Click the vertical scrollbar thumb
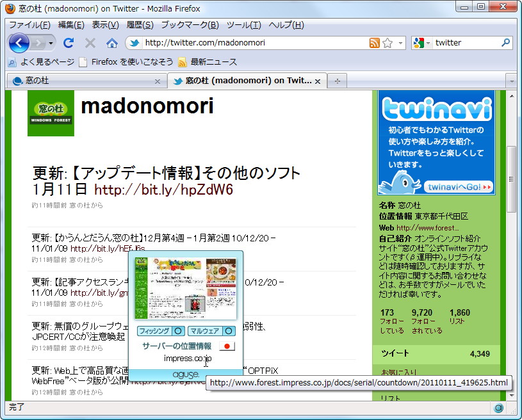This screenshot has height=420, width=522. [x=511, y=179]
